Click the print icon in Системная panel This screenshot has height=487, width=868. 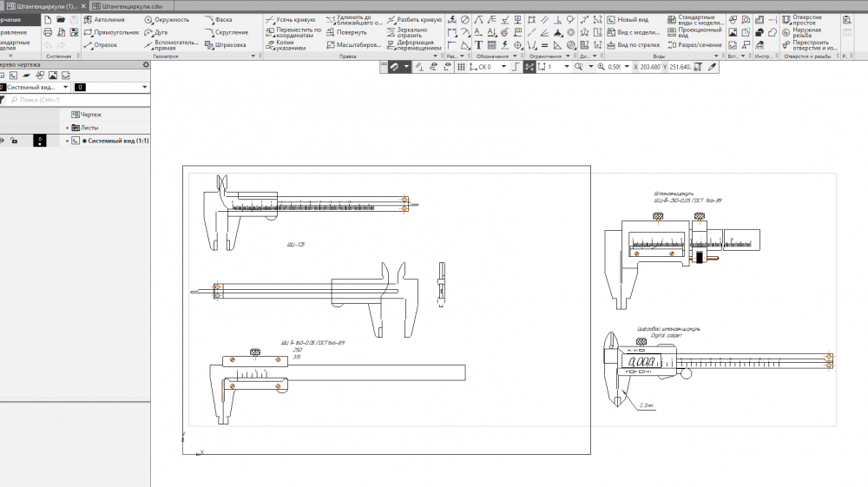point(48,32)
